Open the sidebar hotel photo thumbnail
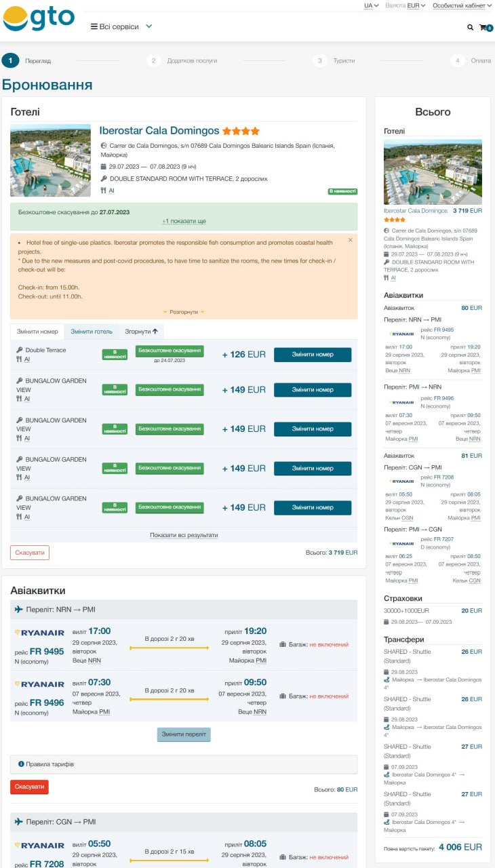 (x=433, y=172)
